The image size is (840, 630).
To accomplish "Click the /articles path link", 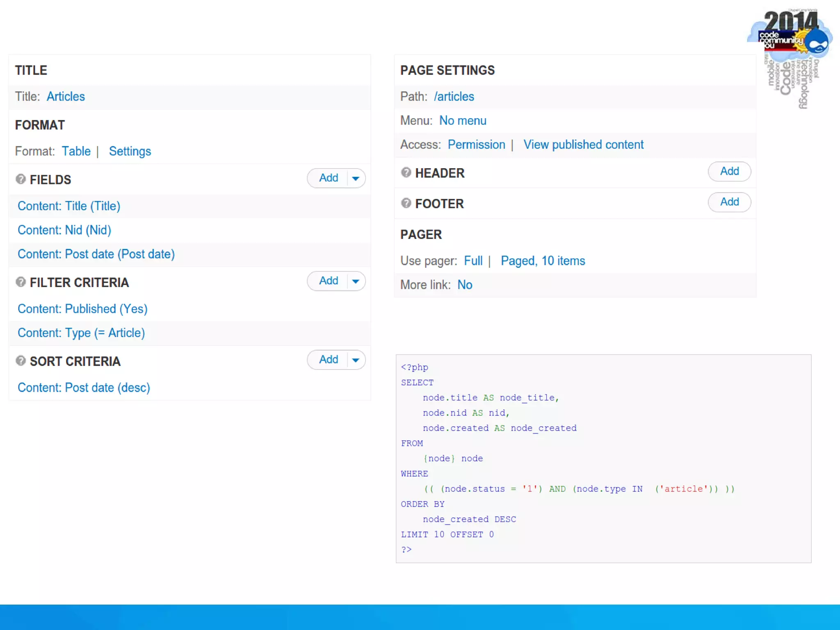I will (454, 96).
